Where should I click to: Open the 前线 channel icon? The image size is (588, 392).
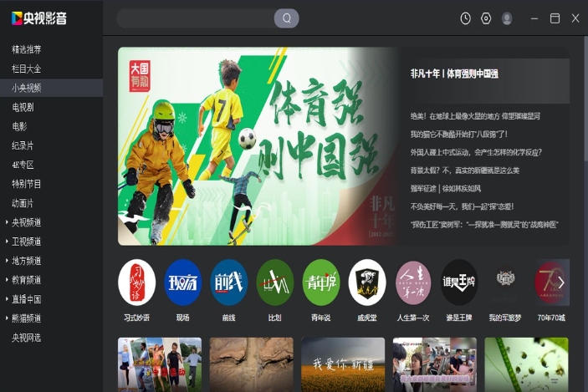(x=228, y=283)
